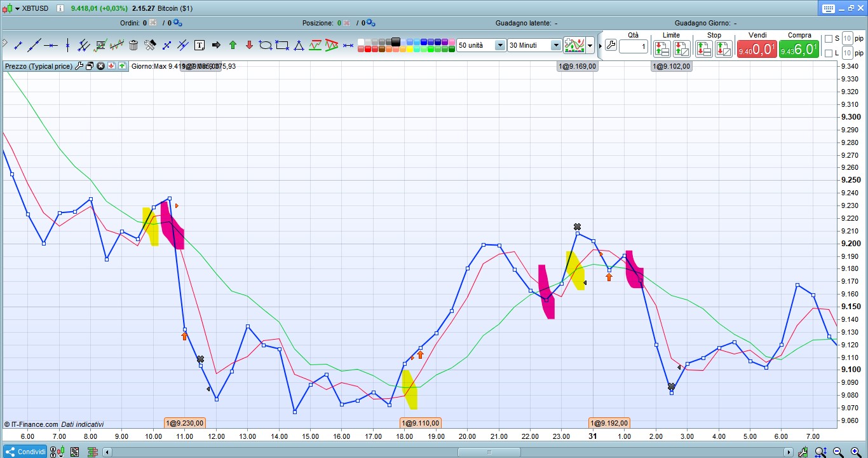Pick the black color swatch
This screenshot has width=868, height=458.
pyautogui.click(x=396, y=42)
